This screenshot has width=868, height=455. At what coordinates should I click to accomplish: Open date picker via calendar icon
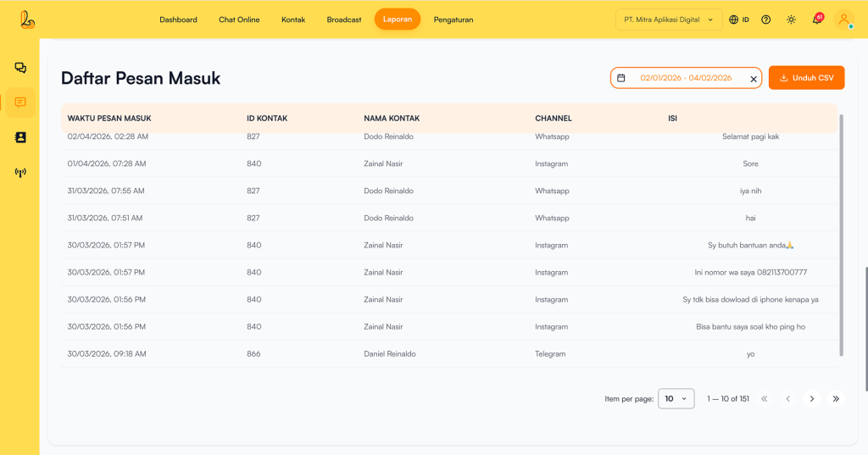pos(621,78)
